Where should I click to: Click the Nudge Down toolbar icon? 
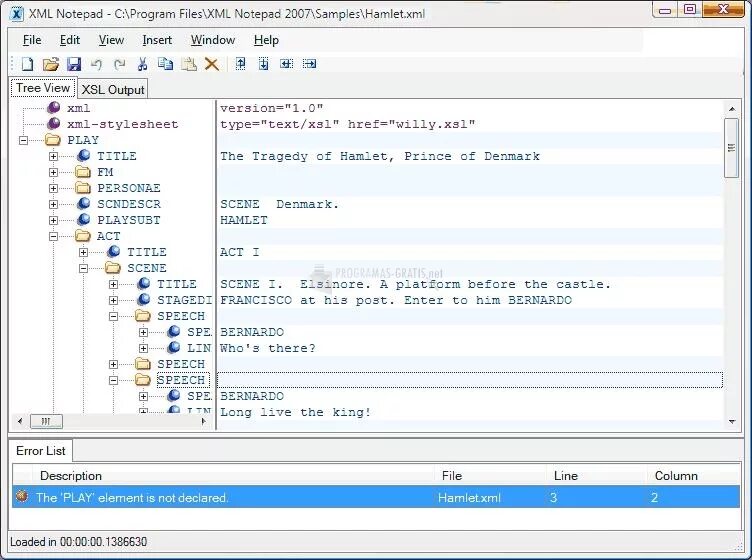pyautogui.click(x=263, y=64)
